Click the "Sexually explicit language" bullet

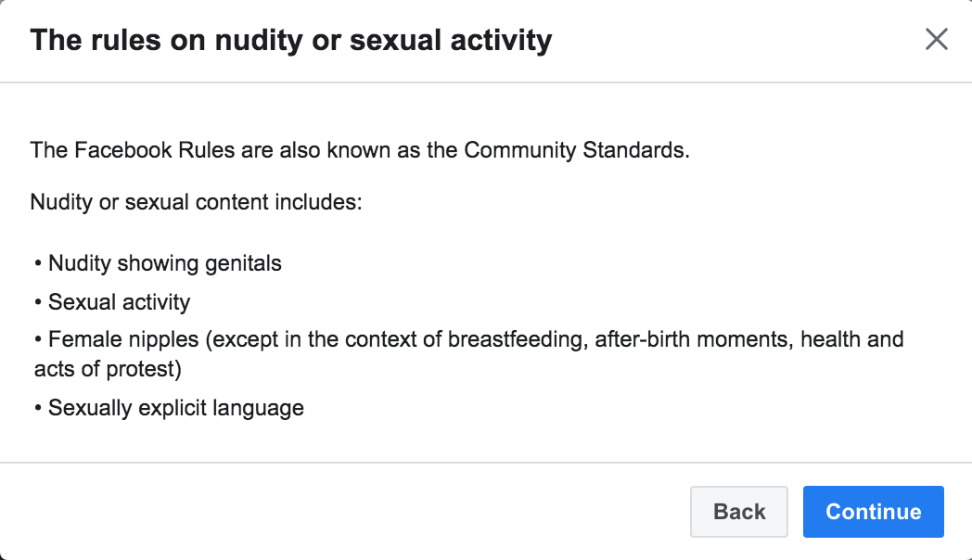(x=175, y=408)
